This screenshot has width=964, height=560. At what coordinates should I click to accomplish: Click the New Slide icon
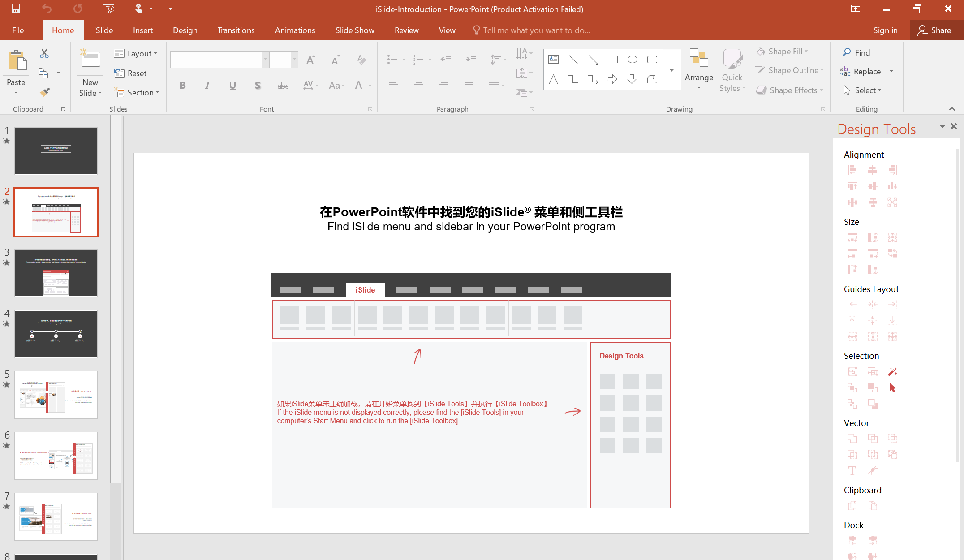coord(90,59)
